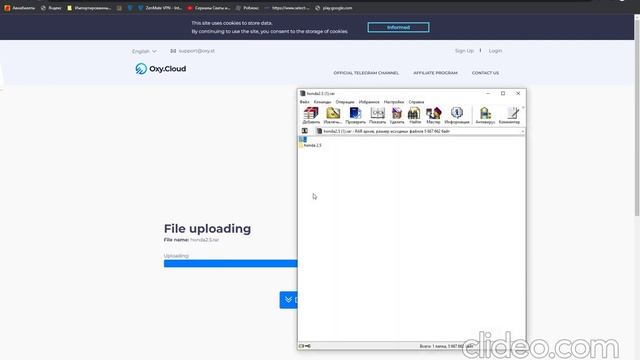Click the Oxy.Cloud logo
The width and height of the screenshot is (640, 360).
(161, 69)
